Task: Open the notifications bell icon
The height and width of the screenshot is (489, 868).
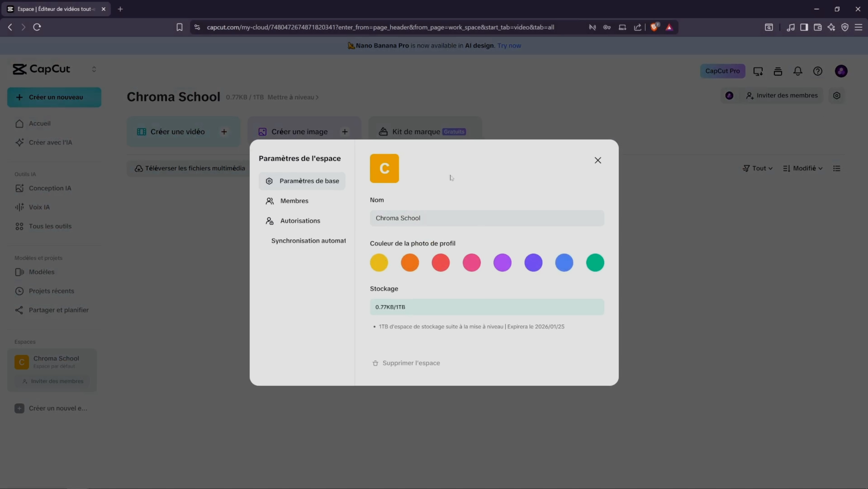Action: pyautogui.click(x=798, y=71)
